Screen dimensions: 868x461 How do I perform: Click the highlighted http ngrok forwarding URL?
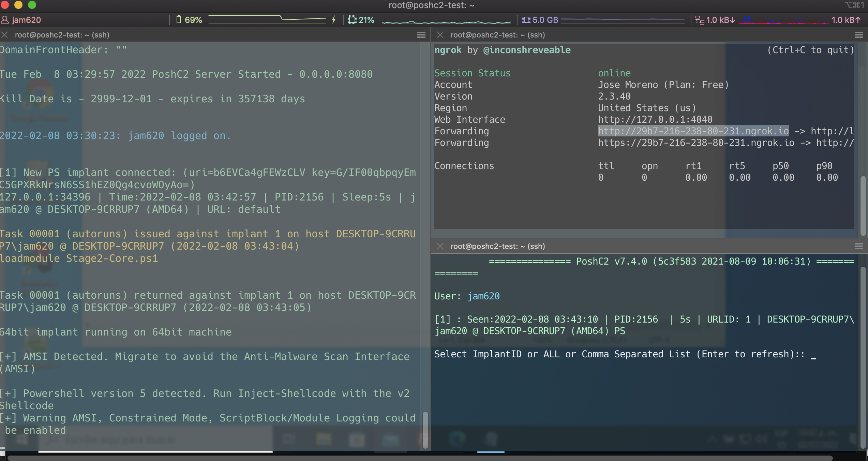693,131
